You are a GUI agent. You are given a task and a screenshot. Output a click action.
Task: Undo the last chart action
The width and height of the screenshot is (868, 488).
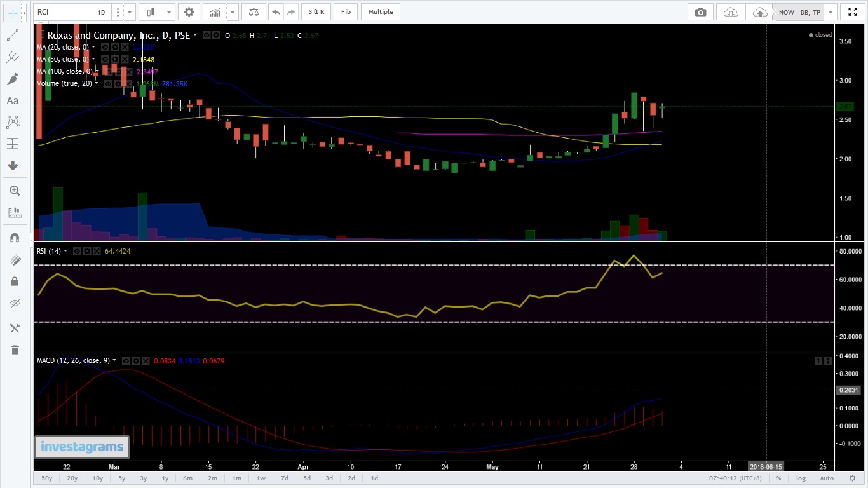(x=276, y=11)
